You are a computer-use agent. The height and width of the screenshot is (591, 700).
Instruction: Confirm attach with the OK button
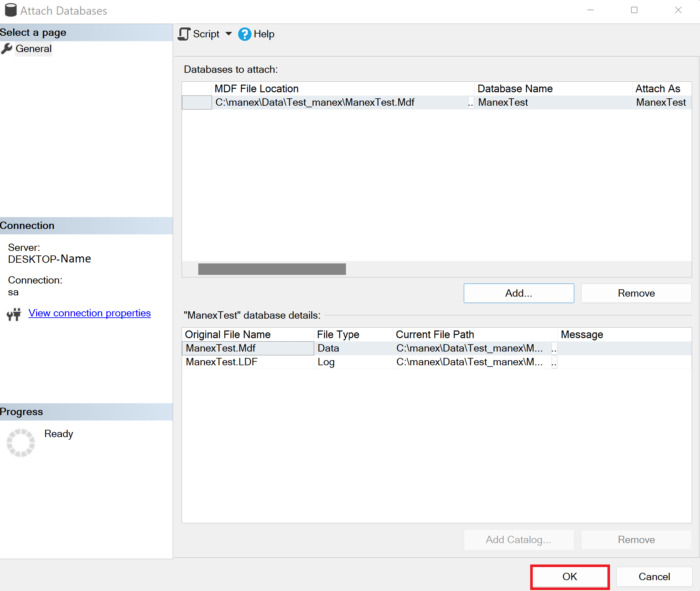[569, 577]
